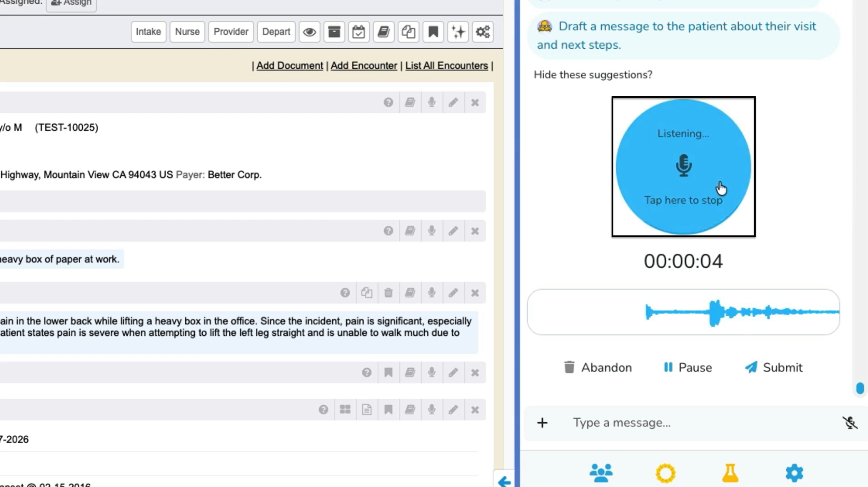Click the recording timer 00:00:04
868x487 pixels.
click(x=683, y=261)
